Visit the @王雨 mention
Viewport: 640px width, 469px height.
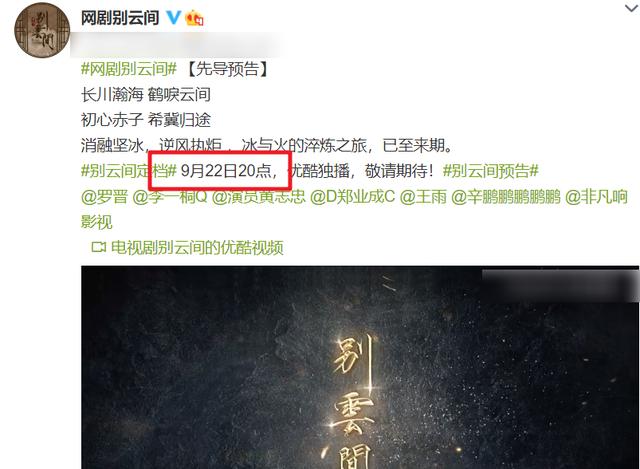(423, 197)
